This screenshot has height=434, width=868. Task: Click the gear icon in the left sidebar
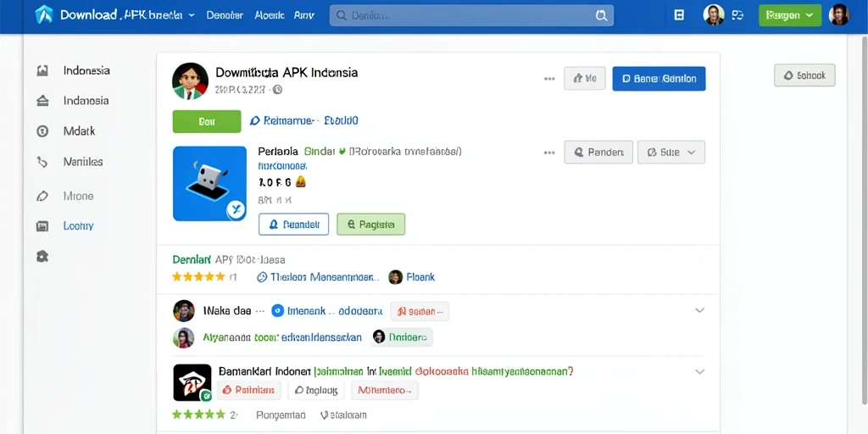point(42,256)
